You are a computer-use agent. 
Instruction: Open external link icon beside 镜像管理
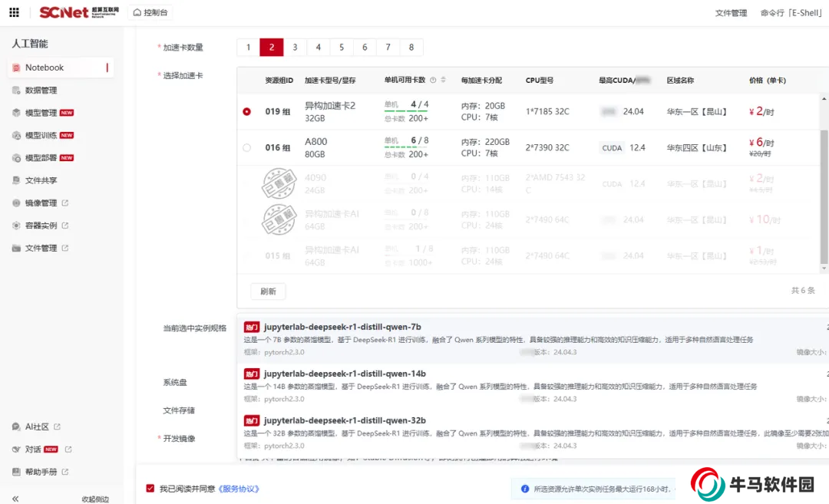tap(65, 203)
